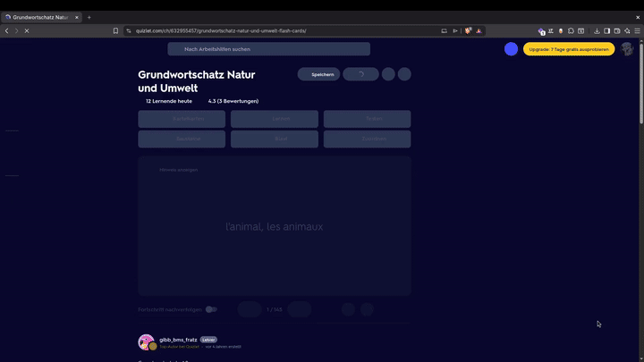Click the '4.3 (3 Bewertungen)' rating
Image resolution: width=644 pixels, height=362 pixels.
coord(233,101)
